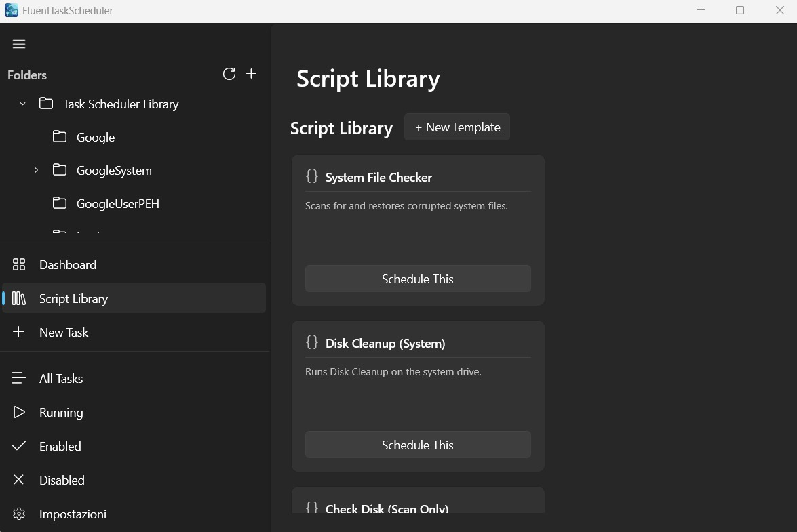This screenshot has height=532, width=797.
Task: Open Impostazioni via the gear icon
Action: (x=19, y=514)
